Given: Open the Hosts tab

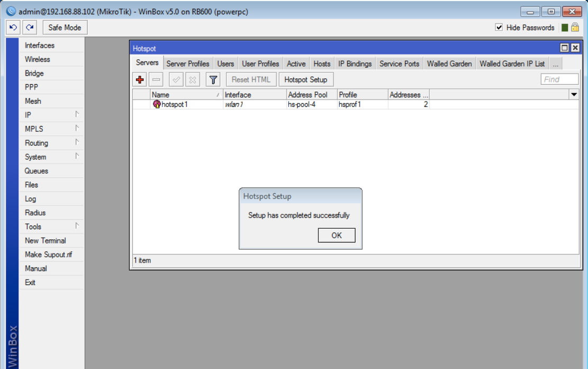Looking at the screenshot, I should (x=321, y=64).
